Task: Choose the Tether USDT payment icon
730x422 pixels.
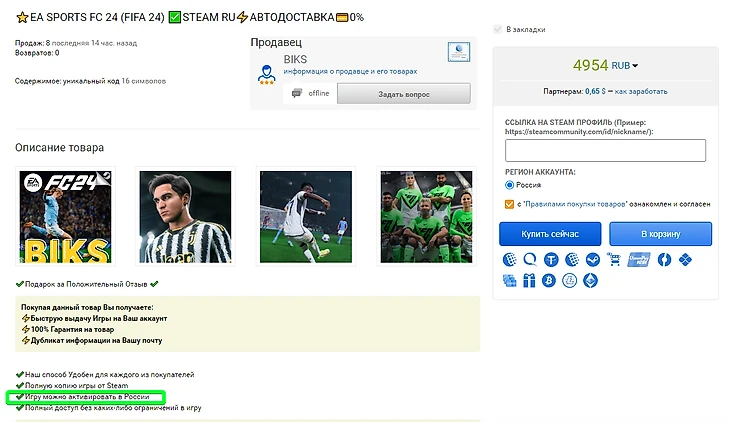Action: click(551, 259)
